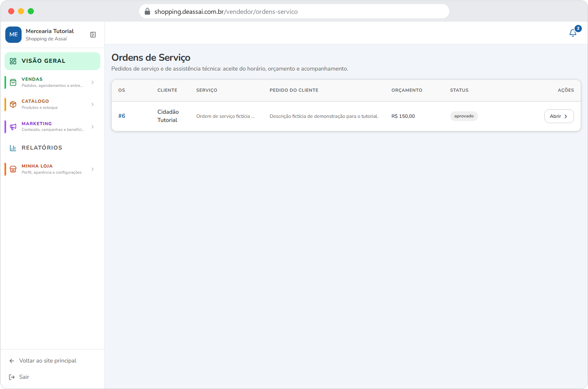Viewport: 588px width, 389px height.
Task: Expand the Catálogo submenu chevron
Action: click(93, 104)
